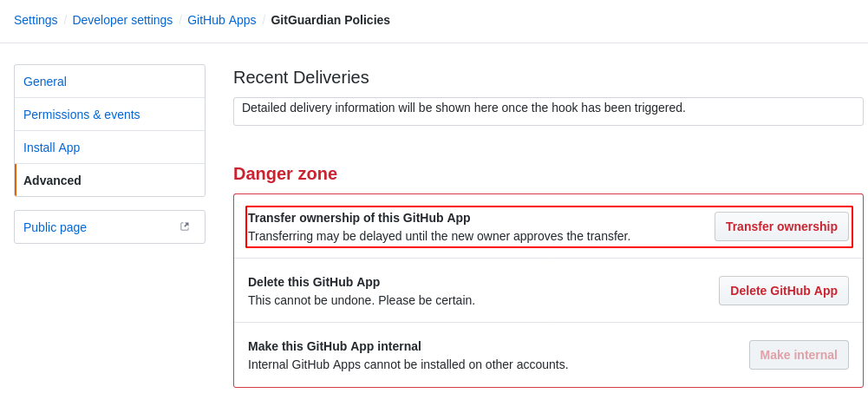Click the GitGuardian Policies breadcrumb title
Screen dimensions: 868x413
(330, 20)
